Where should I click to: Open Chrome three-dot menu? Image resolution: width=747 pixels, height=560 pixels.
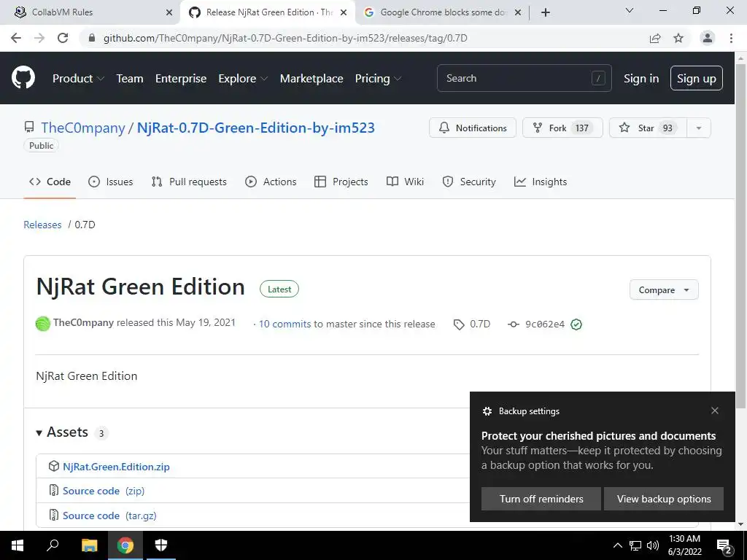(x=731, y=38)
